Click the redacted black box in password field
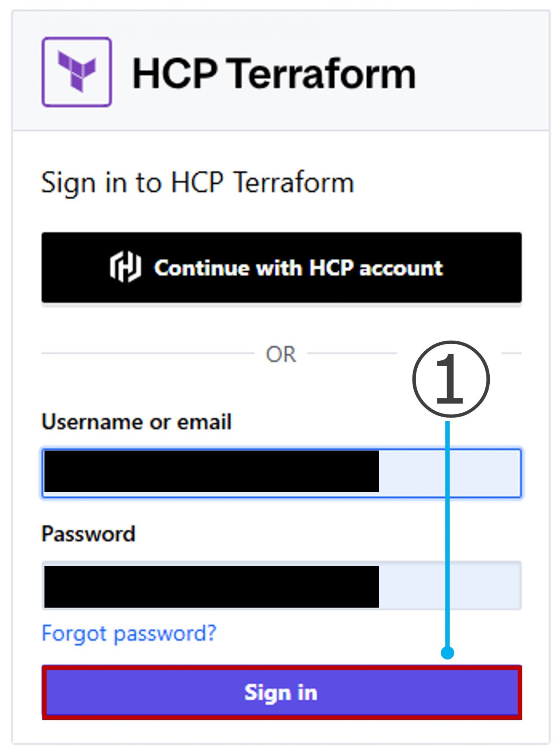 (211, 586)
